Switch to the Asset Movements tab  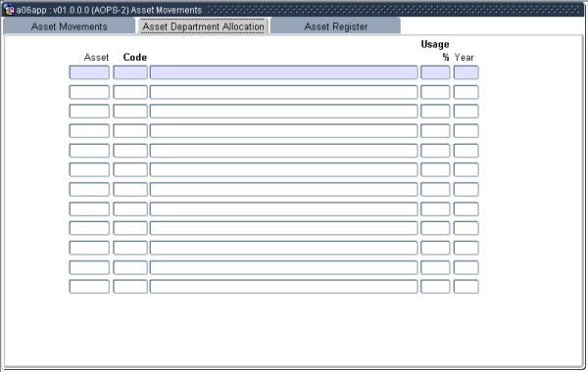pos(69,26)
